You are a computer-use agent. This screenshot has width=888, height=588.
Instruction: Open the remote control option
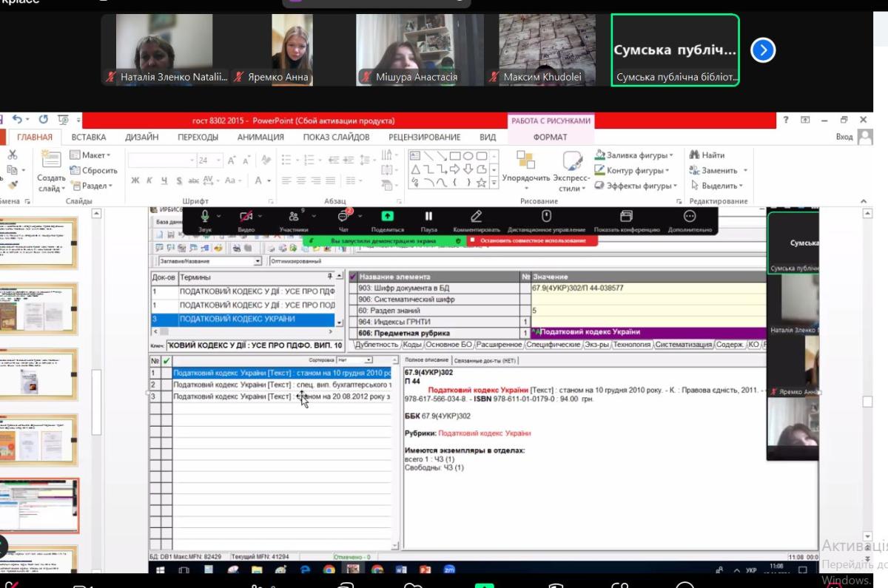click(546, 216)
